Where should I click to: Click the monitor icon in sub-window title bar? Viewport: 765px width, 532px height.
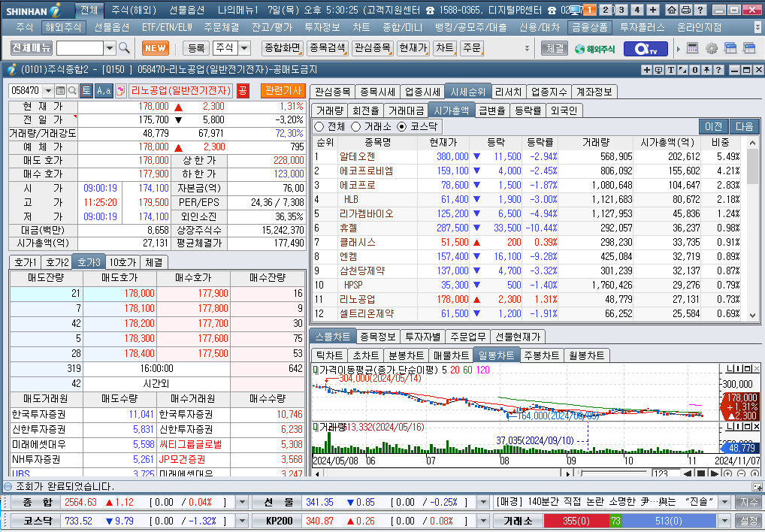pos(658,70)
